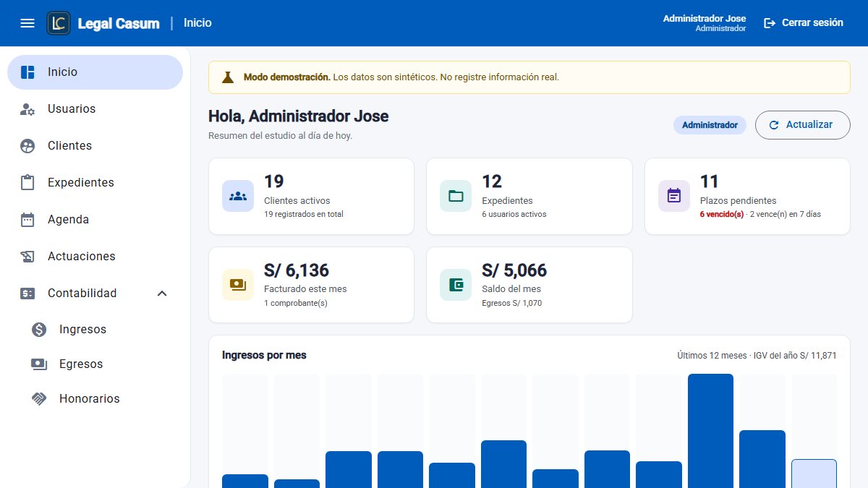The image size is (868, 488).
Task: Click the Actualizar button
Action: (x=803, y=125)
